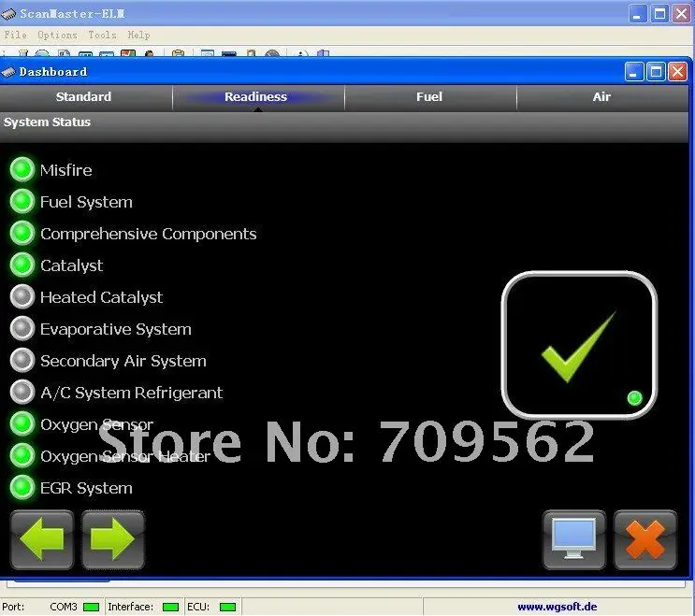The width and height of the screenshot is (695, 616).
Task: Click the Comprehensive Components label
Action: pos(149,234)
